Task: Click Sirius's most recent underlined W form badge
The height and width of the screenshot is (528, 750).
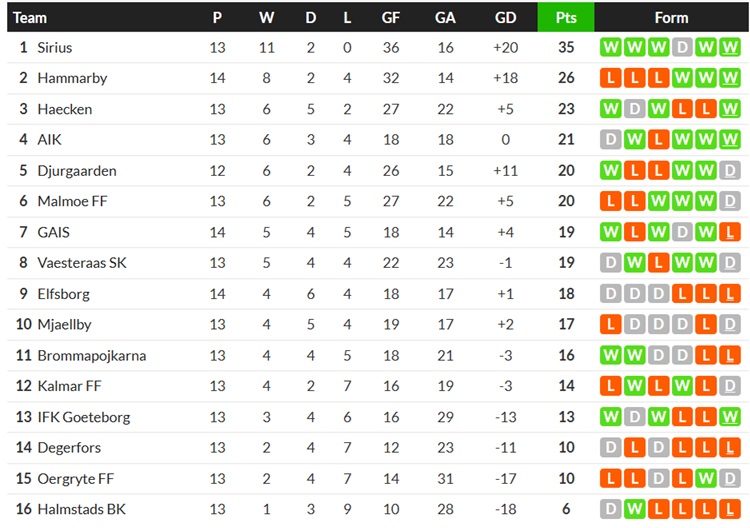Action: pos(729,47)
